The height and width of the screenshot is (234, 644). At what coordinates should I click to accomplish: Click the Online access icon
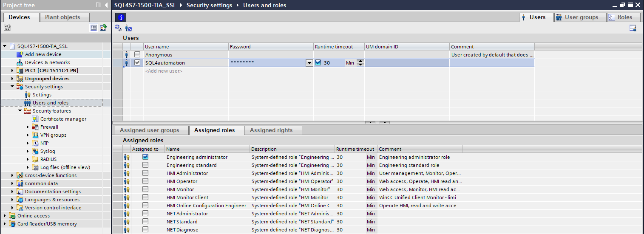[12, 216]
